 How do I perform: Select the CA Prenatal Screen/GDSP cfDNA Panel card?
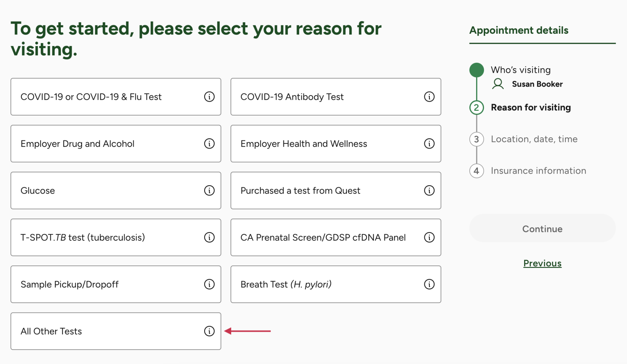[321, 237]
